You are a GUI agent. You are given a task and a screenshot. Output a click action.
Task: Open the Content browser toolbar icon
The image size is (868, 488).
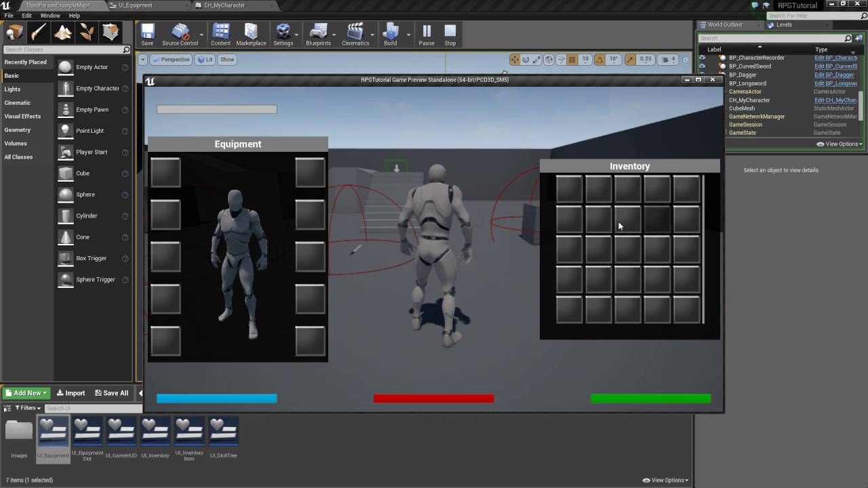[x=220, y=34]
